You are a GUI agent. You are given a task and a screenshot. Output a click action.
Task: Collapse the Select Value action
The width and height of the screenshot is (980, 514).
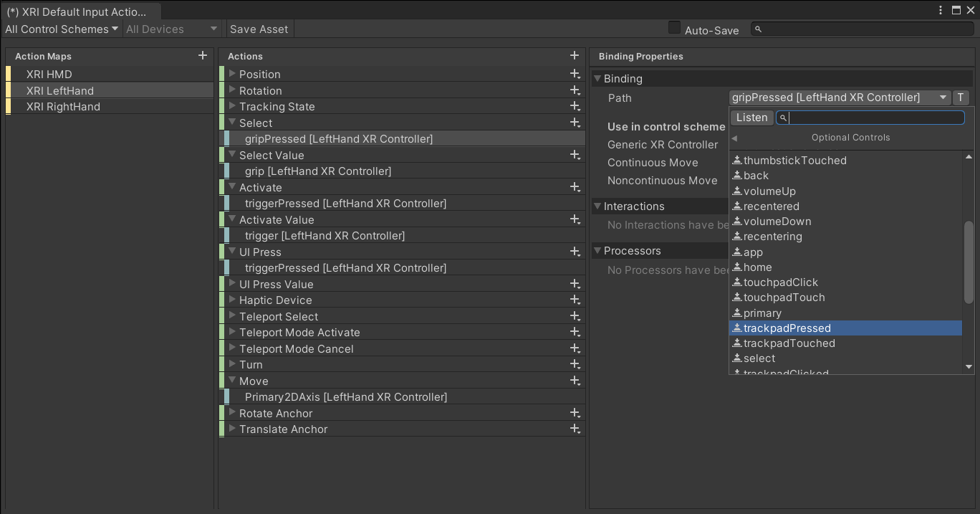pos(232,155)
